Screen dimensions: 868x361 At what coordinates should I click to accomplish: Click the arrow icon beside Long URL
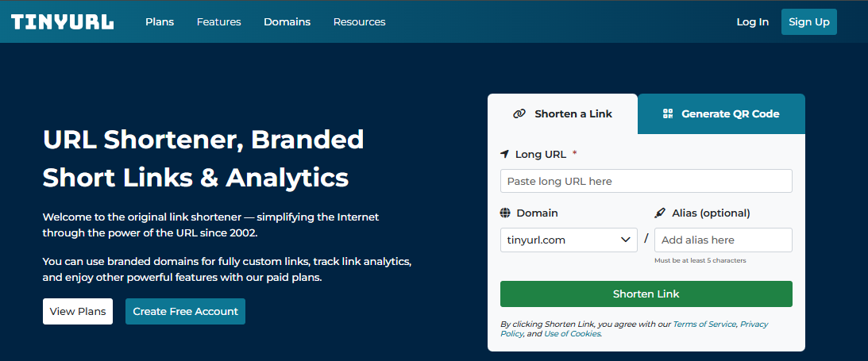504,154
